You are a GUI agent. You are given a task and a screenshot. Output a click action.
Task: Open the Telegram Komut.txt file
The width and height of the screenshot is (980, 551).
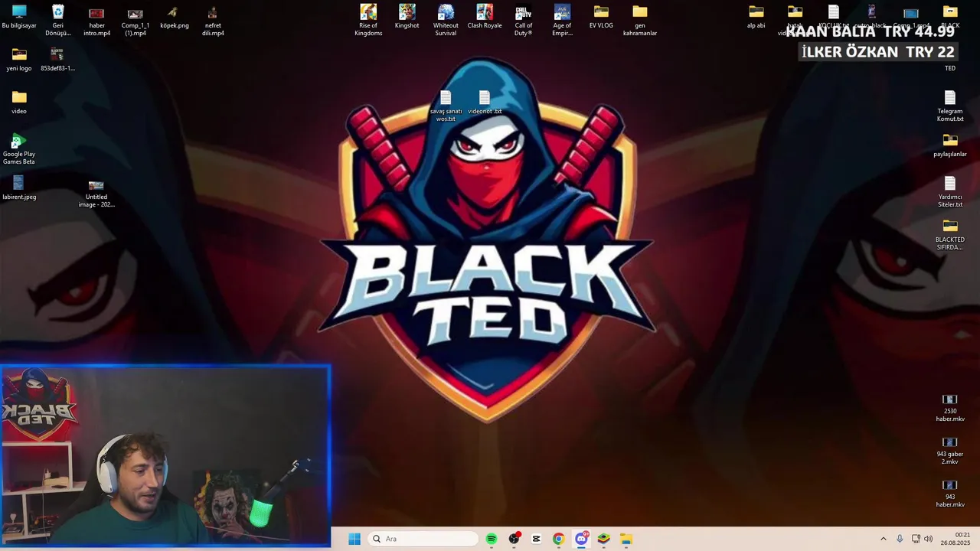coord(950,106)
